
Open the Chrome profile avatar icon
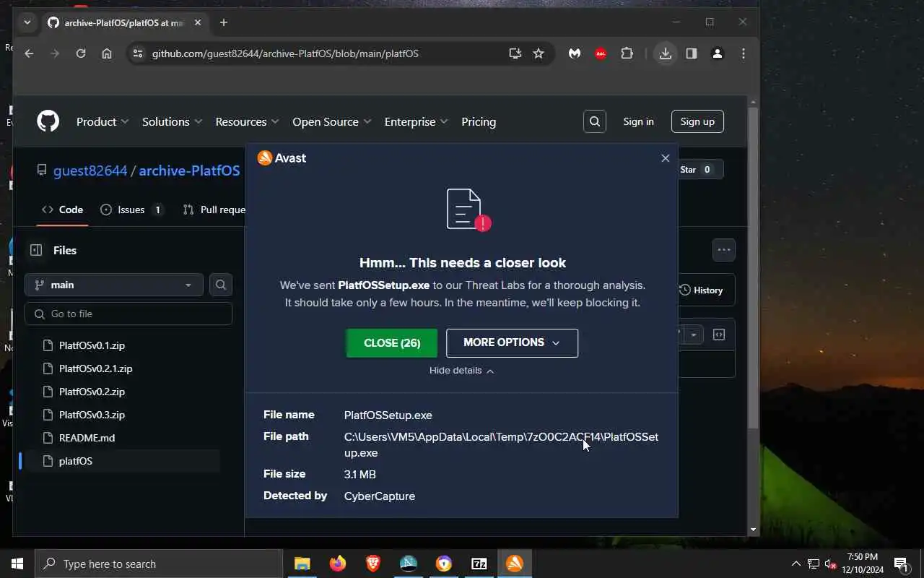tap(718, 53)
